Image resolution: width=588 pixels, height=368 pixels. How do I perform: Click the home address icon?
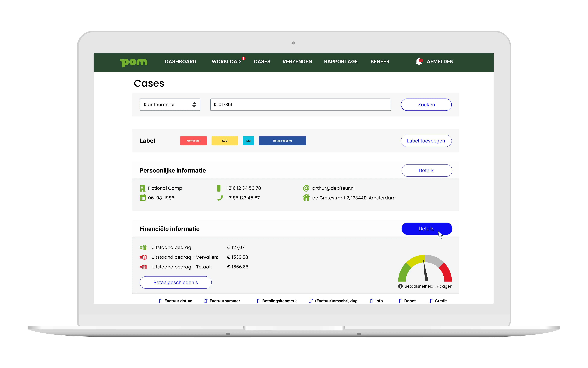click(306, 198)
